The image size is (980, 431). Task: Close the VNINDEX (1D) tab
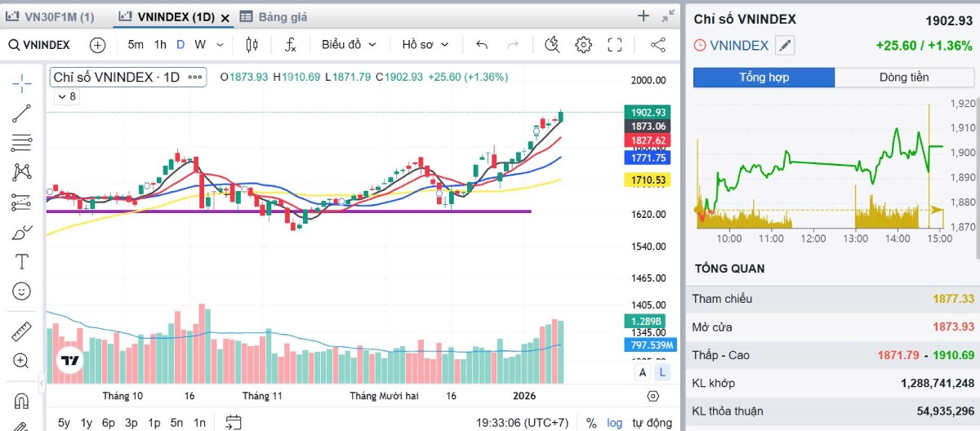pyautogui.click(x=225, y=17)
